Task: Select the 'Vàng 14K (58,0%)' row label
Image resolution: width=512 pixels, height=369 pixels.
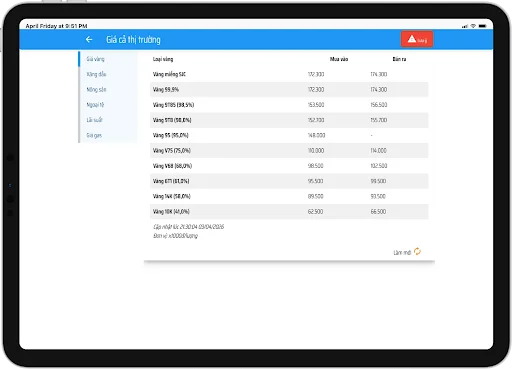Action: pyautogui.click(x=172, y=196)
